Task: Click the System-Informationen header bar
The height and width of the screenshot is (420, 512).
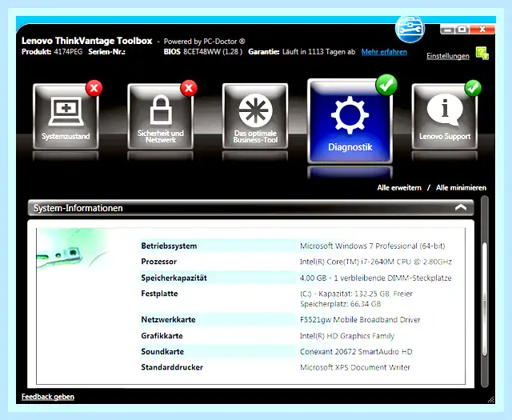Action: click(250, 208)
